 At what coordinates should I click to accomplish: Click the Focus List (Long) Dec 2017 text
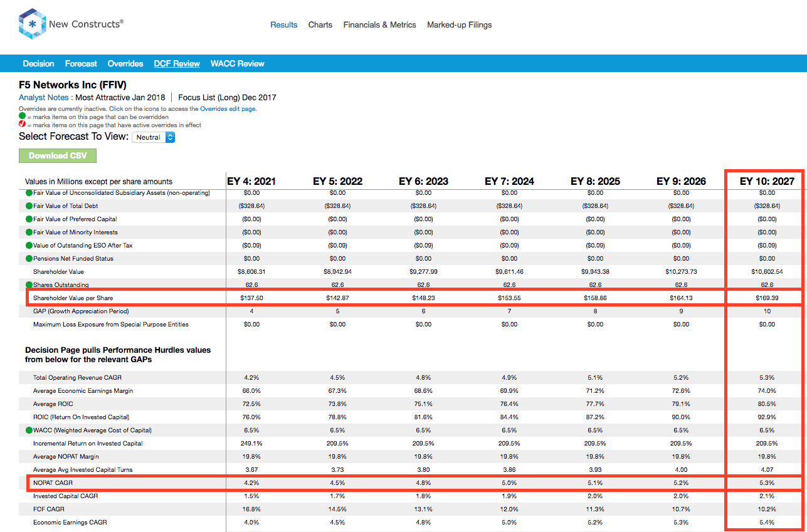click(227, 97)
